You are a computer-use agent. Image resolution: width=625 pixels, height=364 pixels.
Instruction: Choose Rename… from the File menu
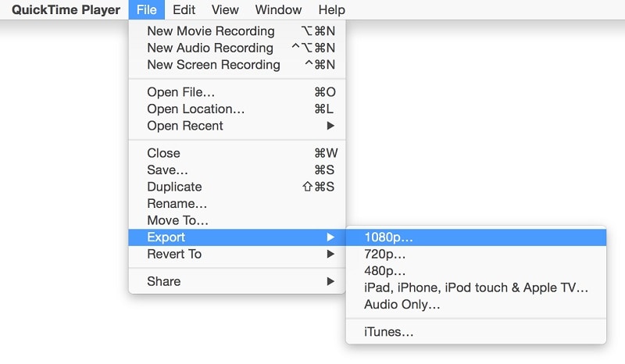coord(177,204)
